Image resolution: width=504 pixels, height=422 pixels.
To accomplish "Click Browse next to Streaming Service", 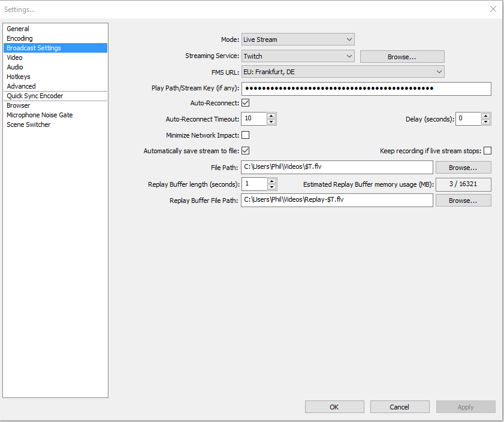I will 402,57.
